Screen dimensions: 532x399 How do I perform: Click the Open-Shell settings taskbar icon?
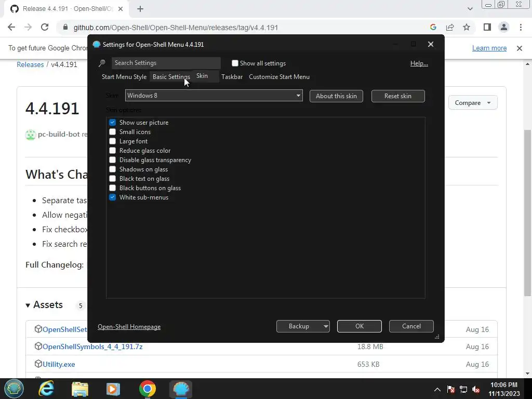tap(181, 389)
